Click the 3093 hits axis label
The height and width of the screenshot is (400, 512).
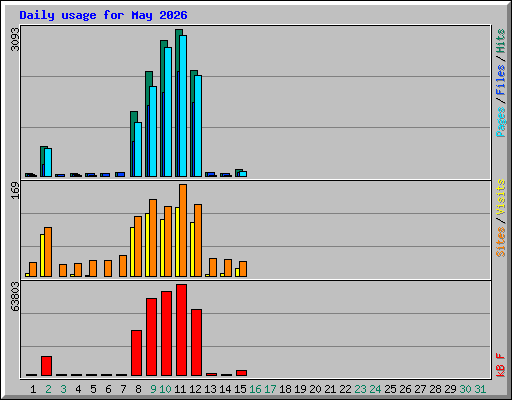click(15, 39)
